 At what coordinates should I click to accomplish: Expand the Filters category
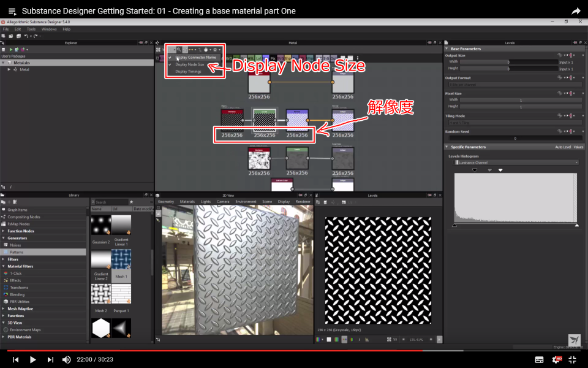coord(4,259)
